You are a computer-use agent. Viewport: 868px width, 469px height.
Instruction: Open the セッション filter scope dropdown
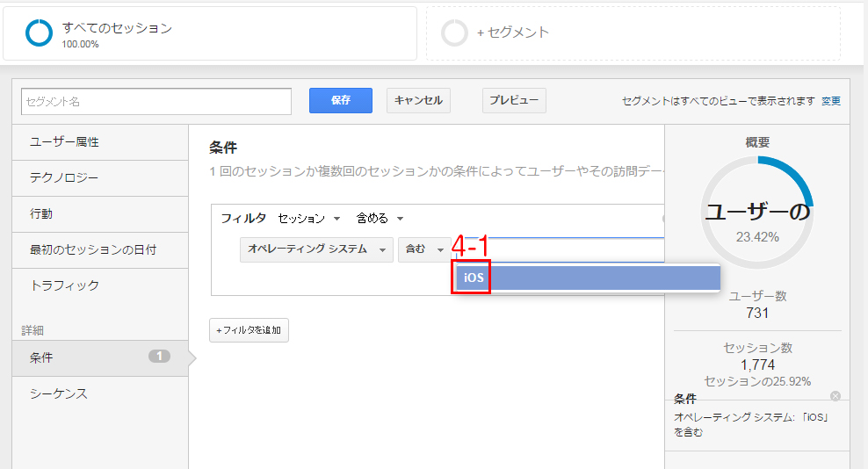tap(309, 219)
